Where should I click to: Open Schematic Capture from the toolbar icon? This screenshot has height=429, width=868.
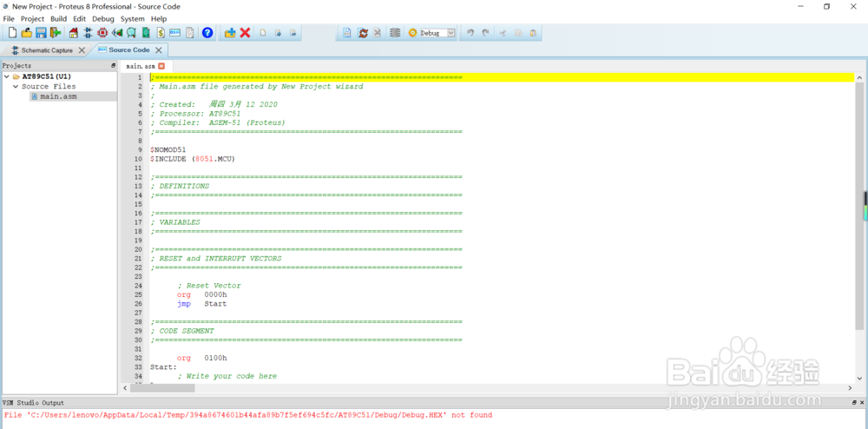(88, 33)
